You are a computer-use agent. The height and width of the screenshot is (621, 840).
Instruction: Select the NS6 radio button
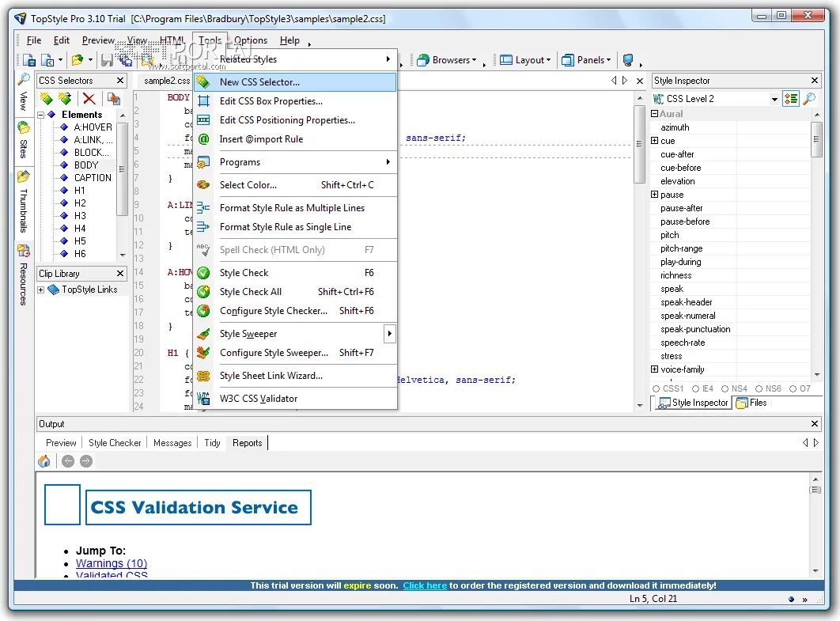coord(759,389)
